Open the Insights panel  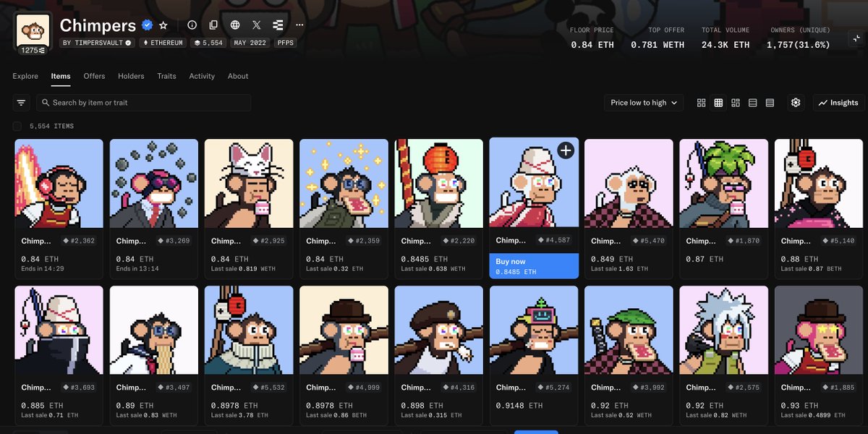coord(838,103)
